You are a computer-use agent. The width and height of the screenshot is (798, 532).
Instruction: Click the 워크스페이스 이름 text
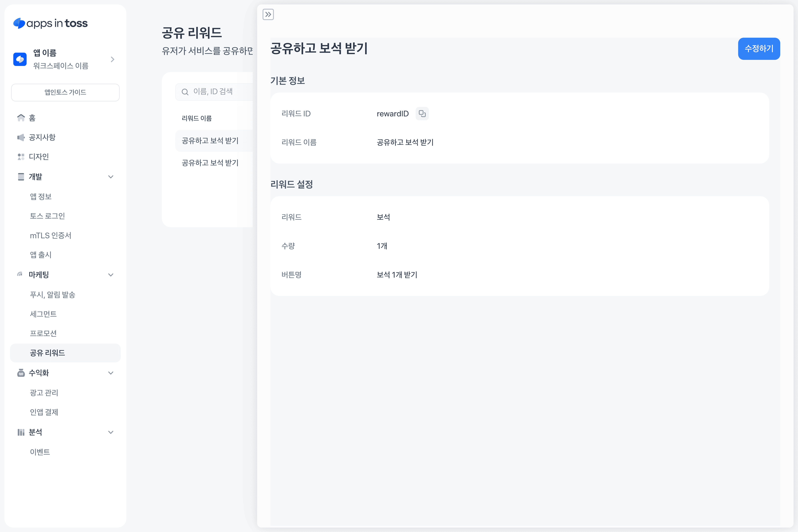tap(61, 66)
